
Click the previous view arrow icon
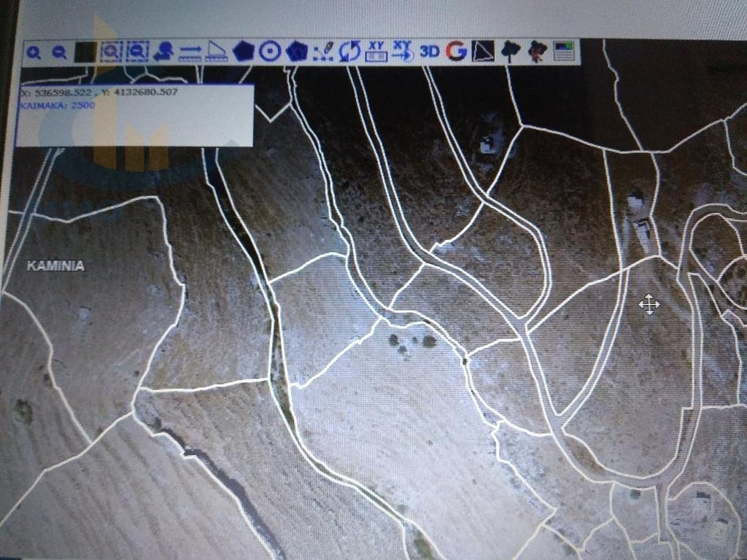pos(163,52)
